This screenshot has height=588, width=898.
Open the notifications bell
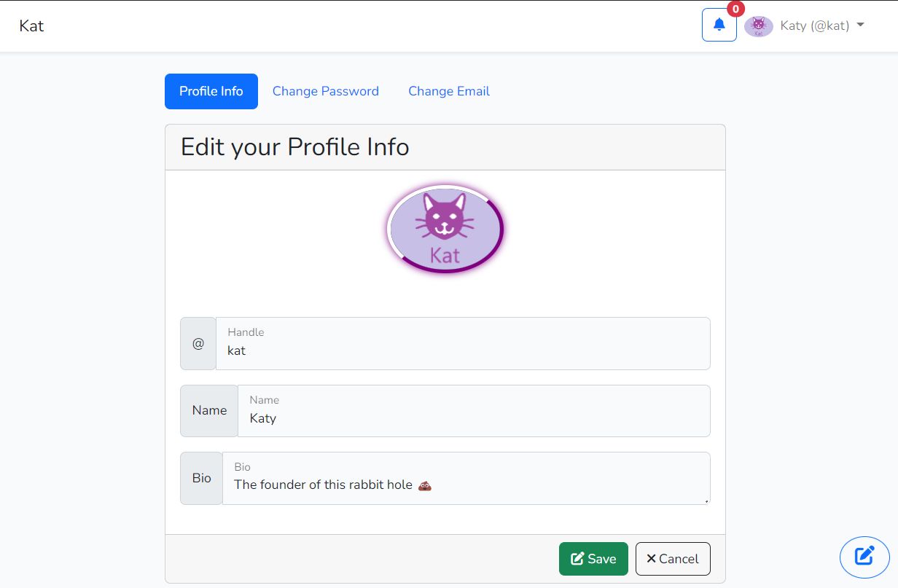tap(719, 25)
